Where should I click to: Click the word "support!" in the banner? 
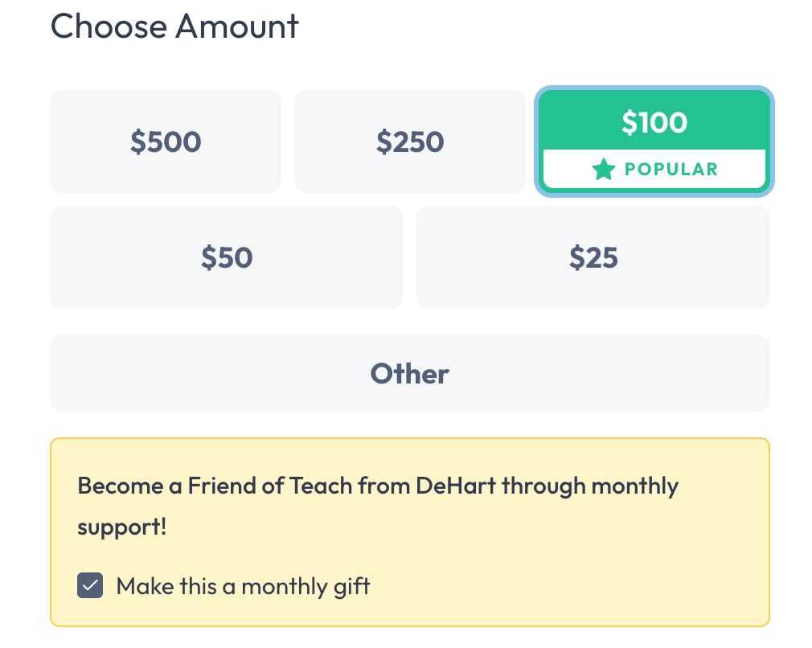[x=122, y=527]
